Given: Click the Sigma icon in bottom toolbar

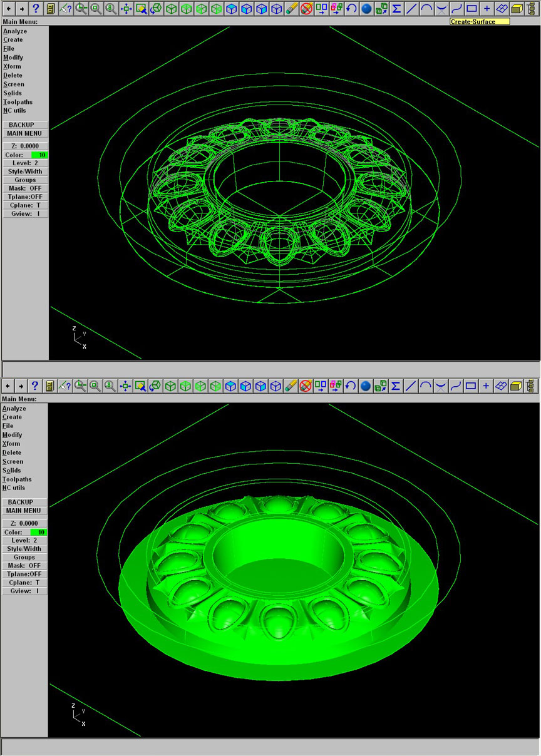Looking at the screenshot, I should click(x=396, y=386).
